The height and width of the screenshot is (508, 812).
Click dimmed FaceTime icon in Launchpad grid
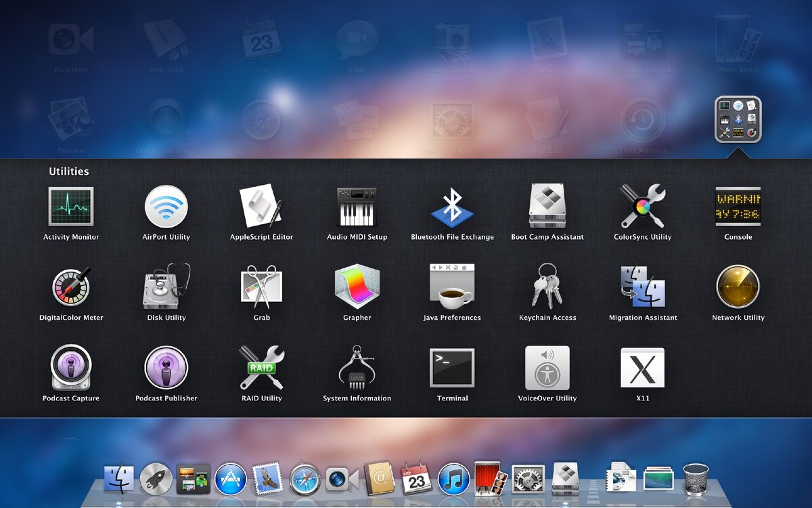coord(71,40)
